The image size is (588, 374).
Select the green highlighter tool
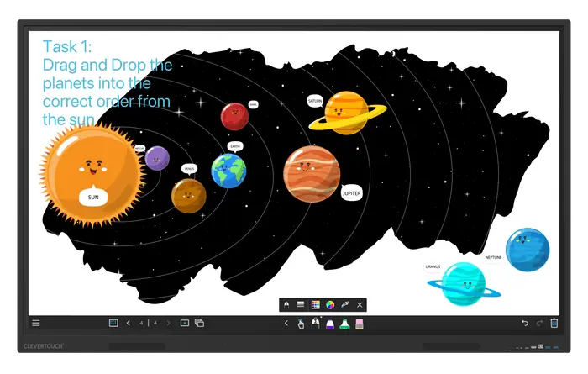click(344, 324)
